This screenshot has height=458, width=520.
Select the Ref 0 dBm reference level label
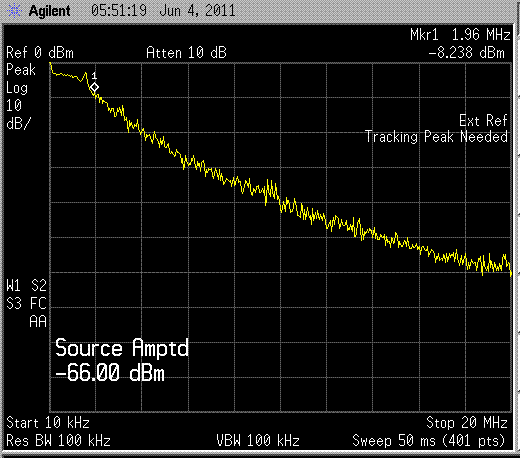click(x=40, y=53)
